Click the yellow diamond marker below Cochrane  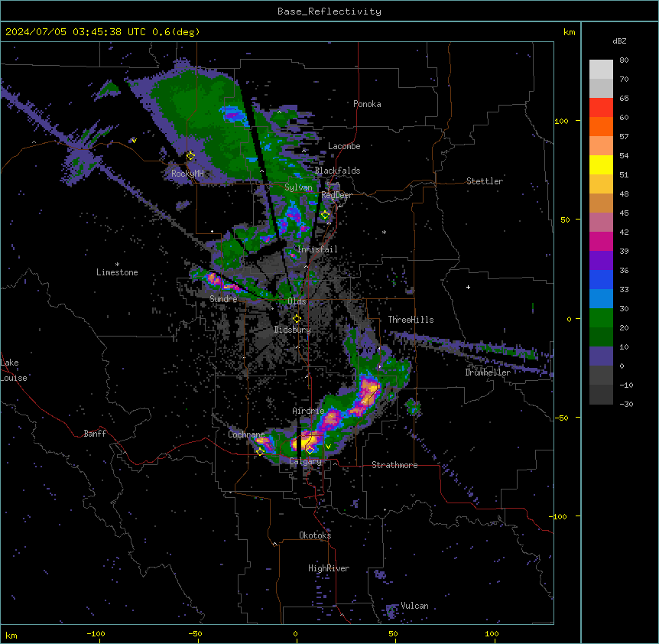[260, 451]
